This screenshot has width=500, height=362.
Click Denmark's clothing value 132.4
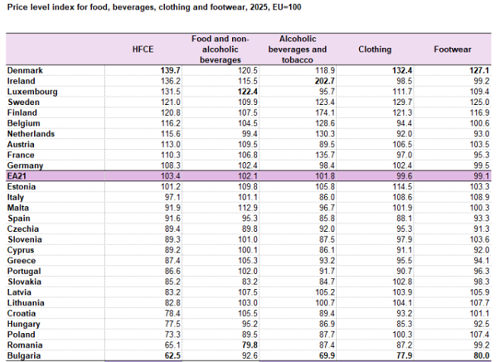point(402,70)
